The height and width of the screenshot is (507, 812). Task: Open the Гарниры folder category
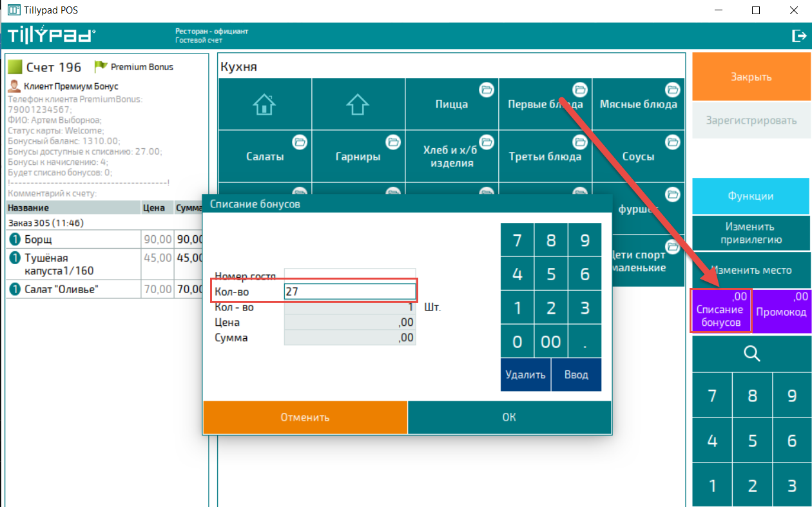click(358, 157)
